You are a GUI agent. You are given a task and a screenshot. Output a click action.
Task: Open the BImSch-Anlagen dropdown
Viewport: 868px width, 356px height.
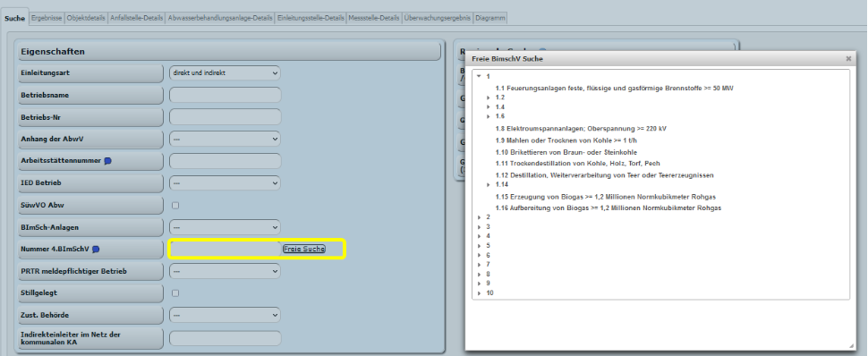(x=225, y=227)
